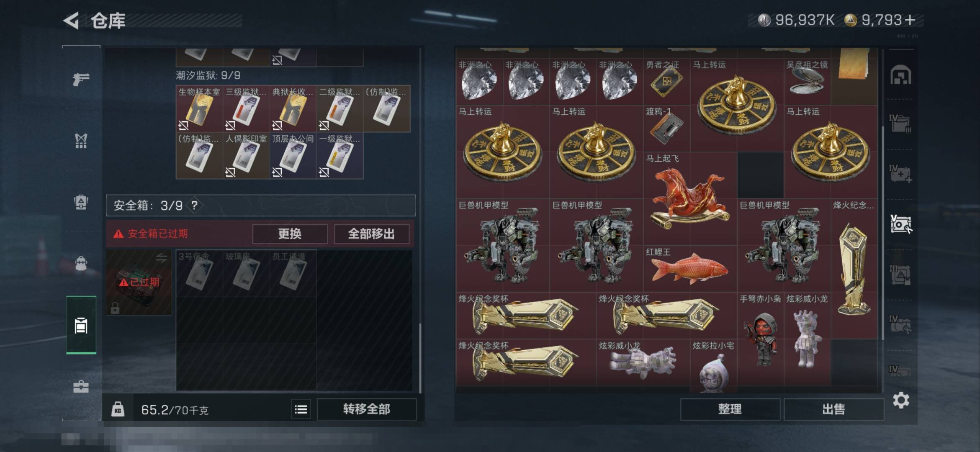Click the 出售 sell button
Image resolution: width=980 pixels, height=452 pixels.
(x=833, y=409)
